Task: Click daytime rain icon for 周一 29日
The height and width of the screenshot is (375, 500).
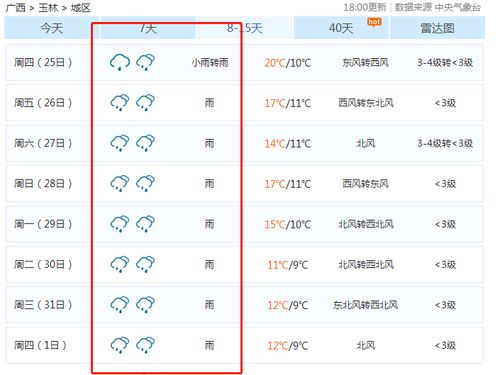Action: [120, 224]
